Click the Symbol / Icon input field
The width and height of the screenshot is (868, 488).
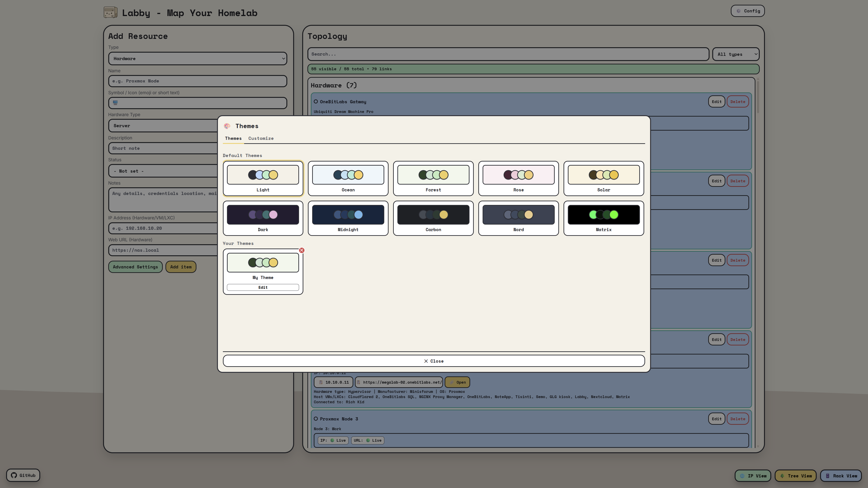[198, 103]
